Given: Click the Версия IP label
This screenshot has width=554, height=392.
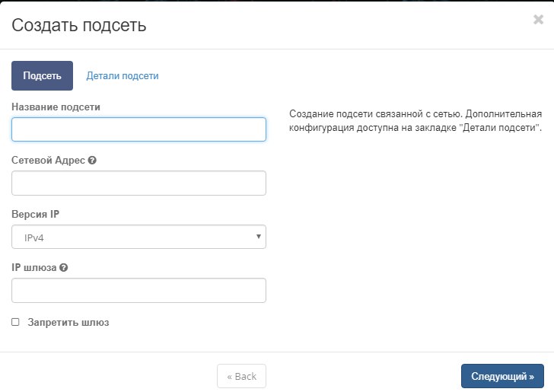Looking at the screenshot, I should pos(35,215).
